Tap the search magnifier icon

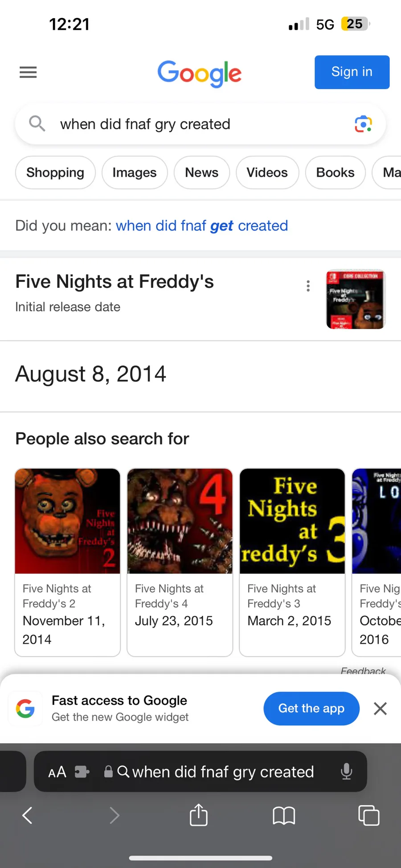[37, 123]
